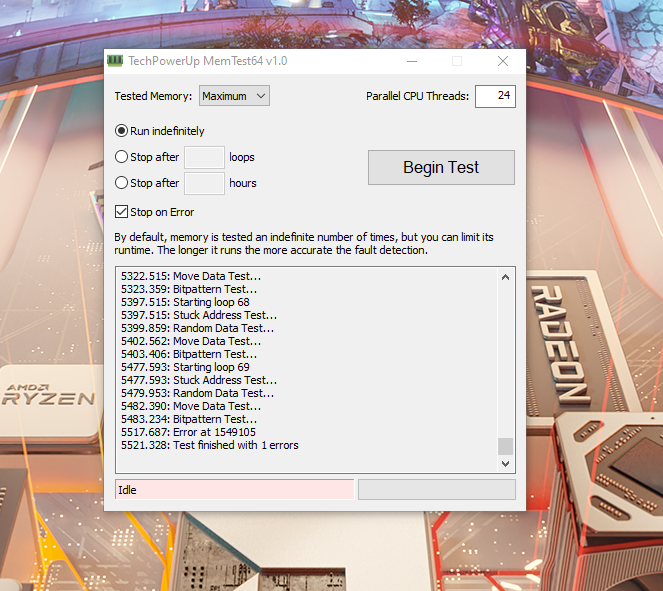Screen dimensions: 663x591
Task: Click '5402.562: Move Data Test...' log line
Action: [x=191, y=341]
